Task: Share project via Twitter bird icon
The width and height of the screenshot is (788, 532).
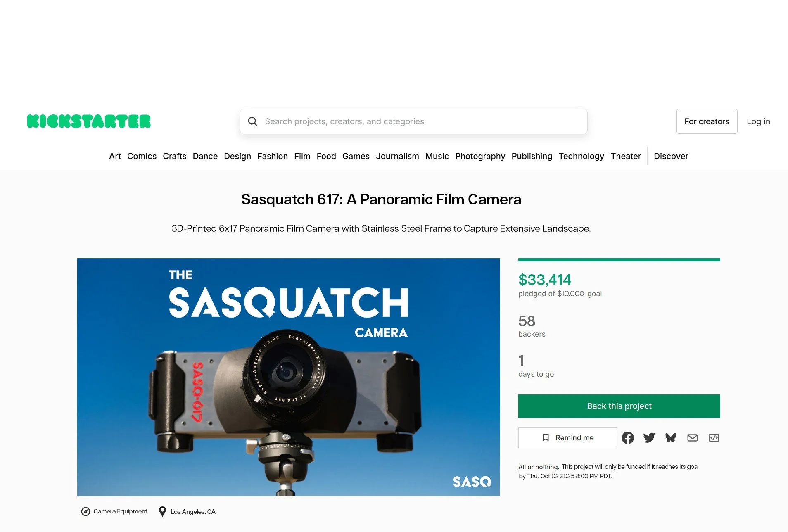Action: (x=649, y=438)
